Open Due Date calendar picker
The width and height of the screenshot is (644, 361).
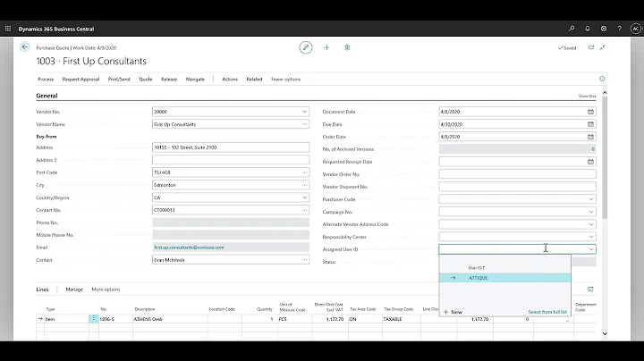tap(590, 124)
